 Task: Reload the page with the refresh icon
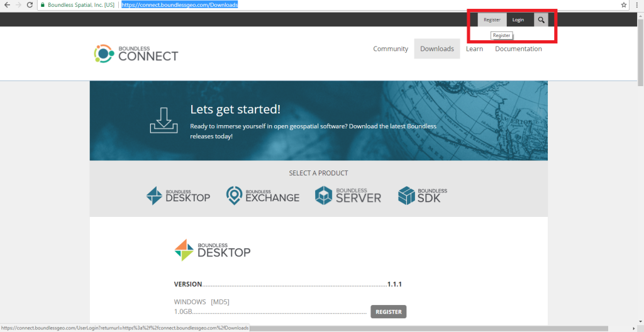[30, 5]
